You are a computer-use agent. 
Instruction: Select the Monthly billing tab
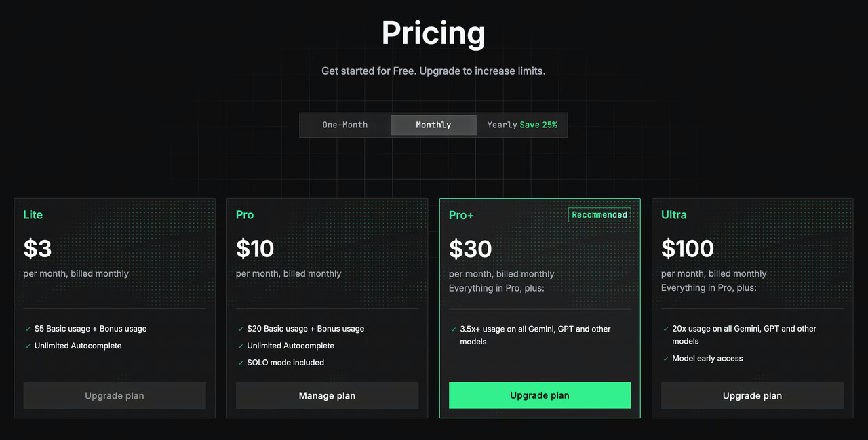point(433,125)
